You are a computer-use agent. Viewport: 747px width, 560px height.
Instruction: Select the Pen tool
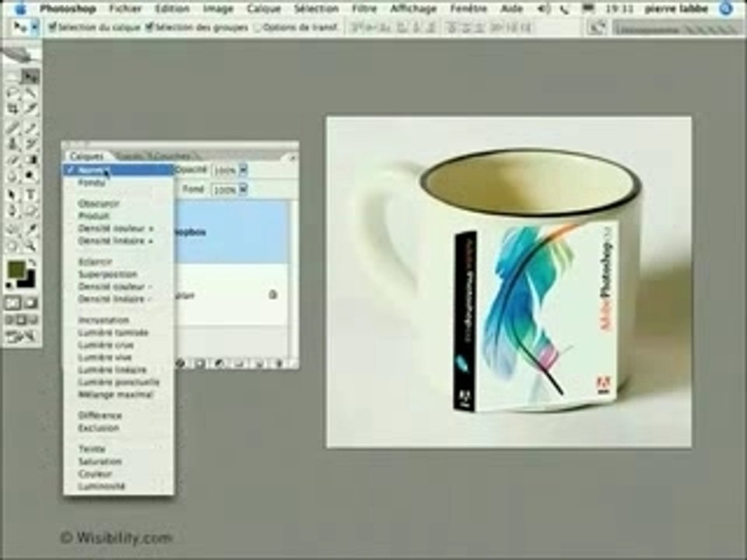(x=12, y=211)
